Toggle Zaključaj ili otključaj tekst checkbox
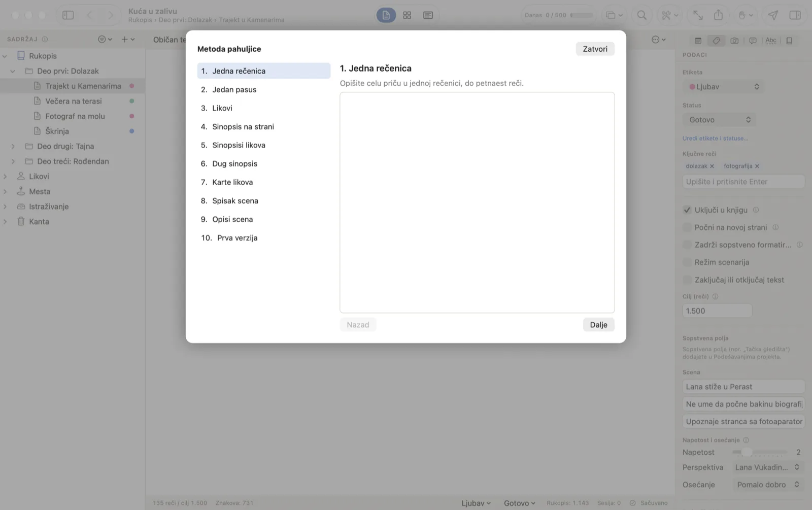The height and width of the screenshot is (510, 812). pyautogui.click(x=687, y=280)
